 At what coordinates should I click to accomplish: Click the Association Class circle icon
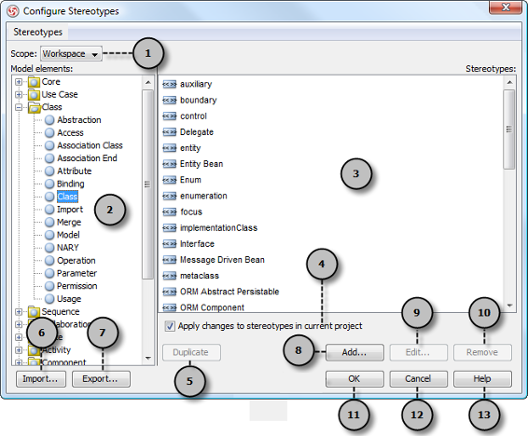click(50, 145)
